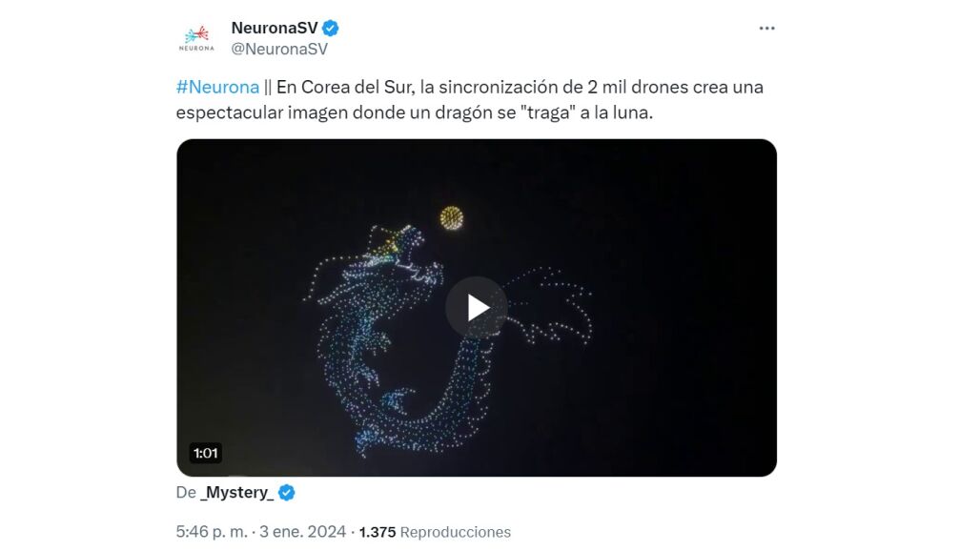Click the Reproducciones label
This screenshot has width=980, height=551.
455,532
